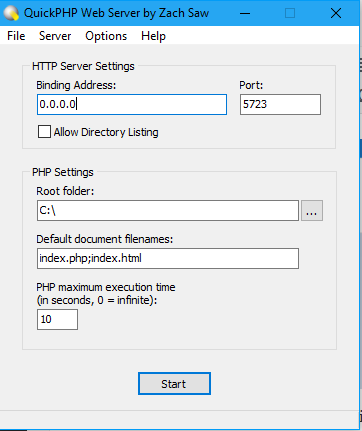This screenshot has width=362, height=431.
Task: Start the web server with Start button
Action: pyautogui.click(x=174, y=384)
